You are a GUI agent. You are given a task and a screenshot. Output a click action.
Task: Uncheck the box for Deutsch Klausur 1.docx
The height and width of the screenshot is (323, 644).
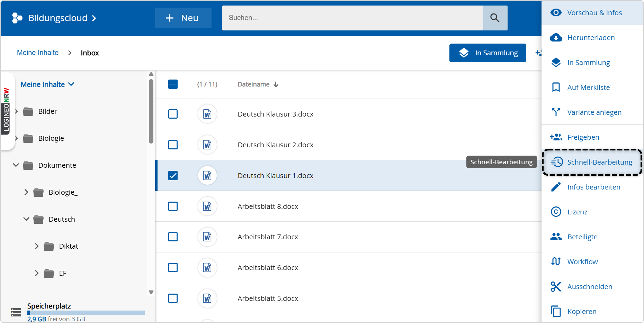(x=173, y=176)
